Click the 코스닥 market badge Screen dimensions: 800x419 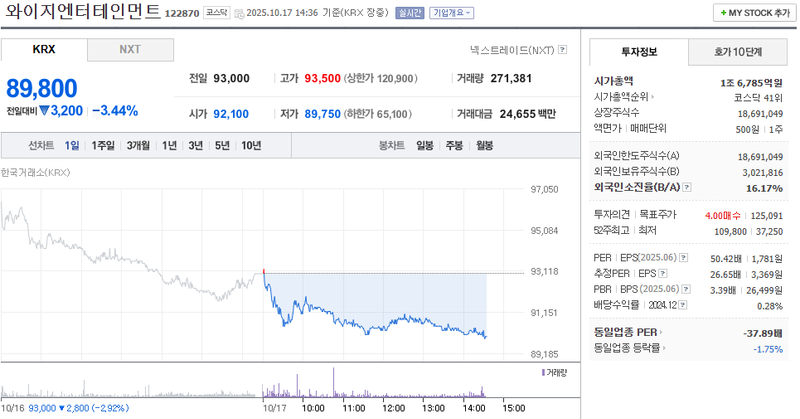[217, 14]
